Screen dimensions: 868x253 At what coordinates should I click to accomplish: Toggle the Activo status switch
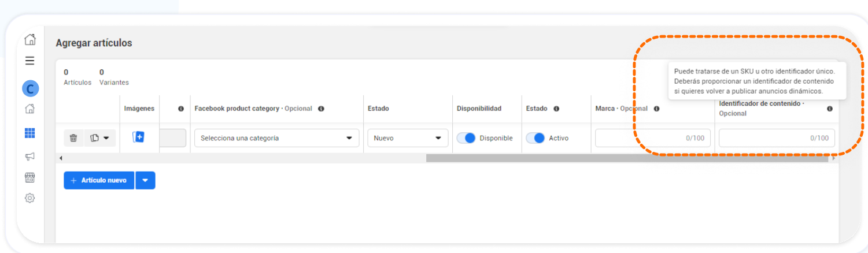pos(535,138)
